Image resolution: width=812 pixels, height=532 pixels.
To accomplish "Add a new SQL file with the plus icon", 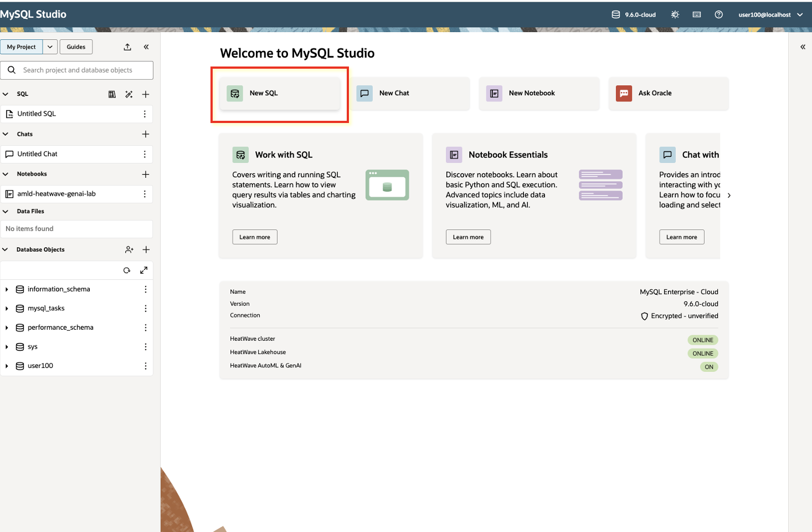I will pos(146,94).
